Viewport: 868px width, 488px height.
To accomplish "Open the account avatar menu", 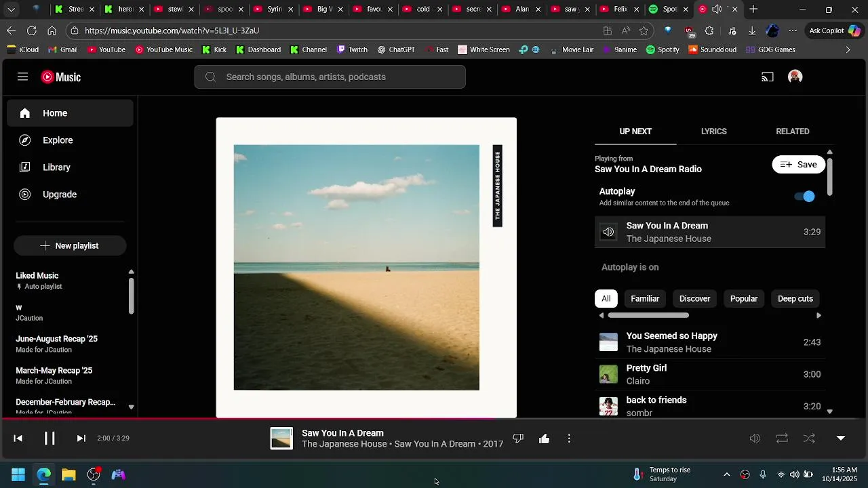I will coord(795,77).
